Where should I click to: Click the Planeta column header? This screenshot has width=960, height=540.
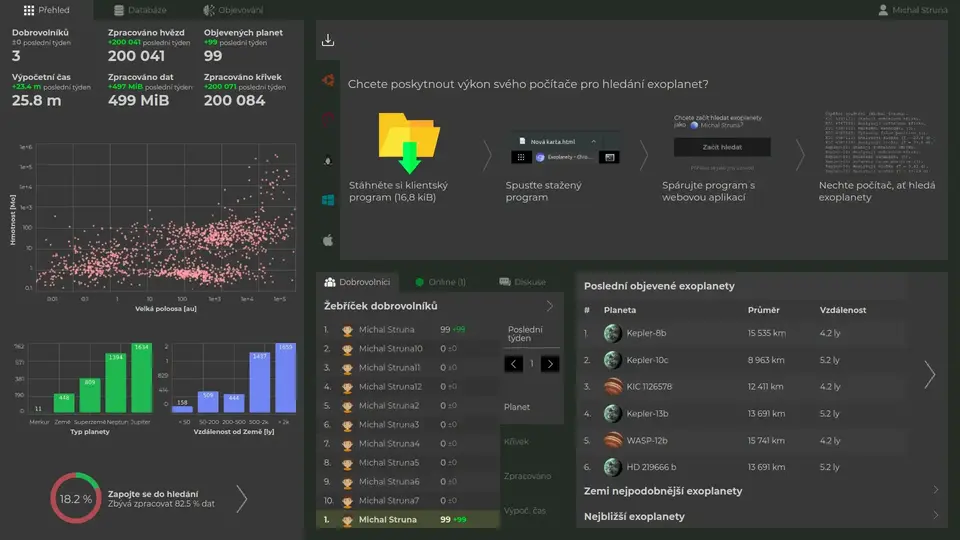pos(620,310)
